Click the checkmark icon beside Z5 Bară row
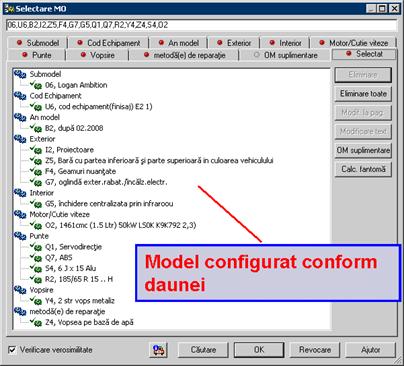 click(36, 161)
